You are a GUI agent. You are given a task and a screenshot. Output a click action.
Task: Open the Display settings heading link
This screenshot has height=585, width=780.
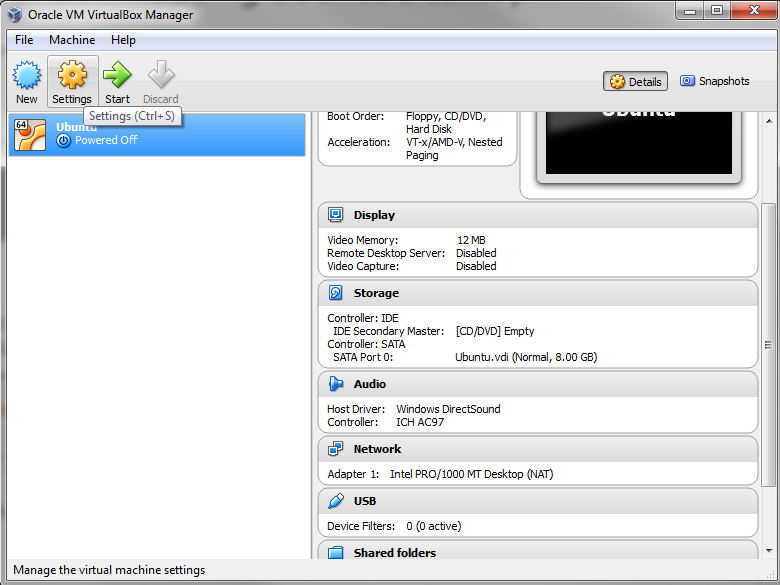pyautogui.click(x=374, y=215)
